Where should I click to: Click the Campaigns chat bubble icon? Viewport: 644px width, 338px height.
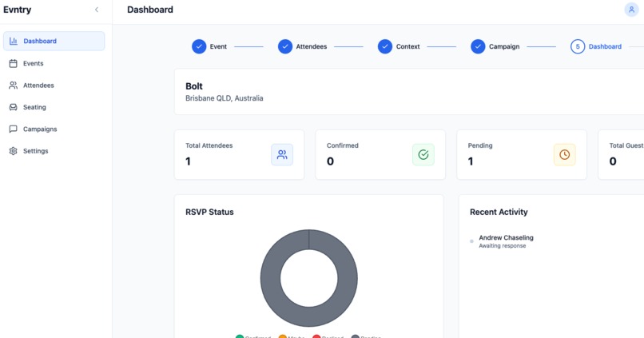pos(13,129)
